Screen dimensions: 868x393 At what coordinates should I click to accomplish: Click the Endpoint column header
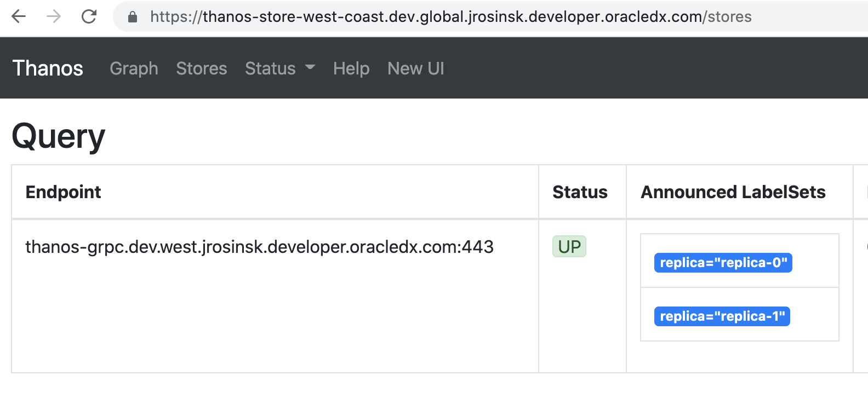tap(63, 192)
